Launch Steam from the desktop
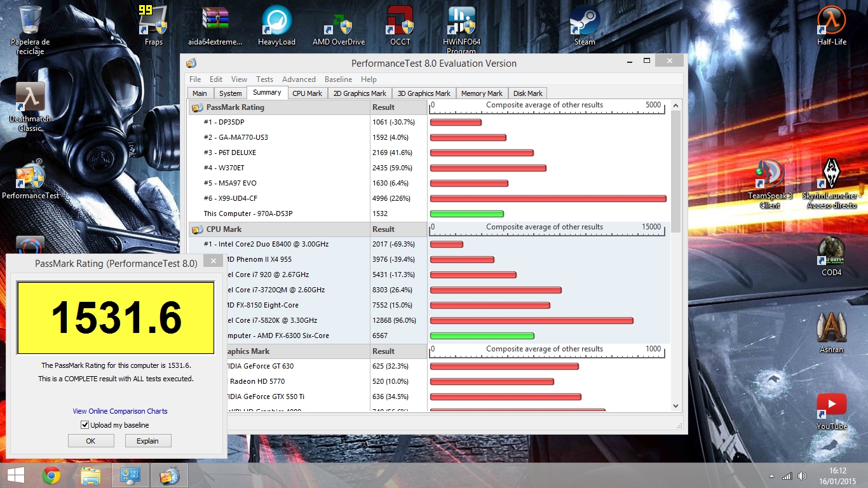This screenshot has width=868, height=488. point(585,25)
